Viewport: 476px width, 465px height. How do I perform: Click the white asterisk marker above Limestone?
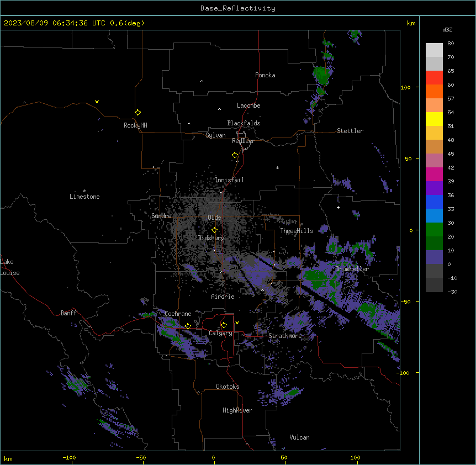click(x=84, y=191)
